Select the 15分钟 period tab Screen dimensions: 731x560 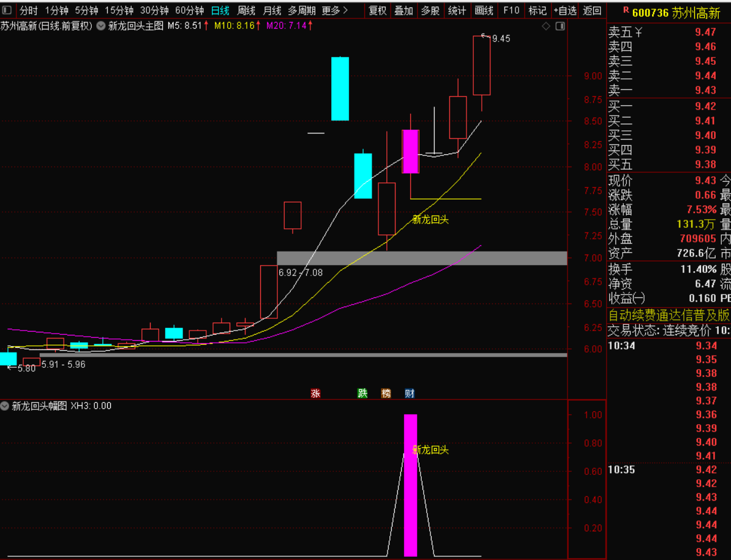(x=119, y=10)
